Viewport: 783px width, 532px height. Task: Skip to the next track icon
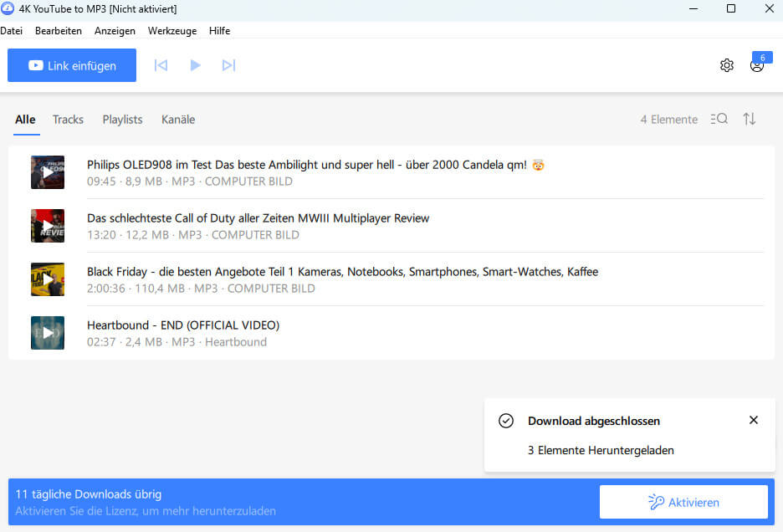pos(228,65)
